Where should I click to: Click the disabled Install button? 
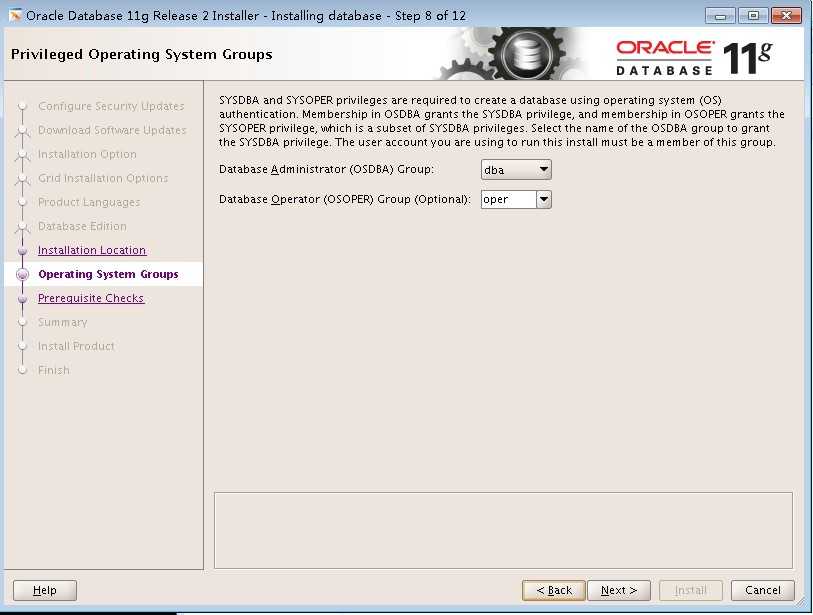691,590
